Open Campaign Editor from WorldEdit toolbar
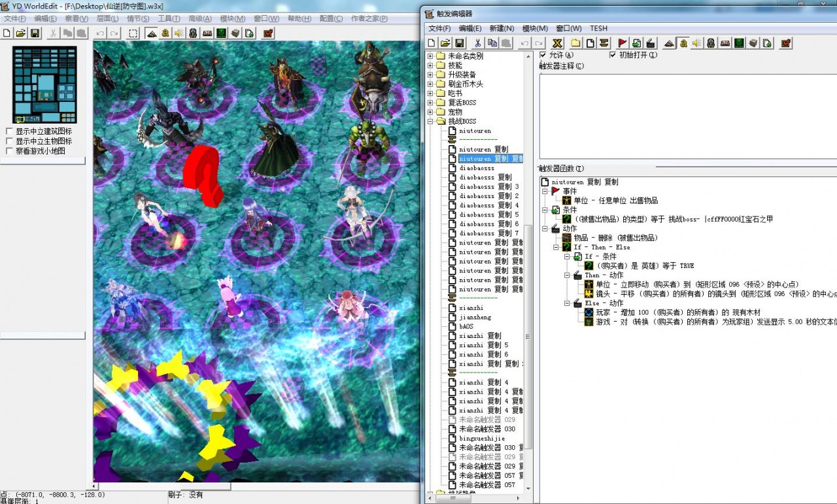The height and width of the screenshot is (504, 837). coord(208,33)
